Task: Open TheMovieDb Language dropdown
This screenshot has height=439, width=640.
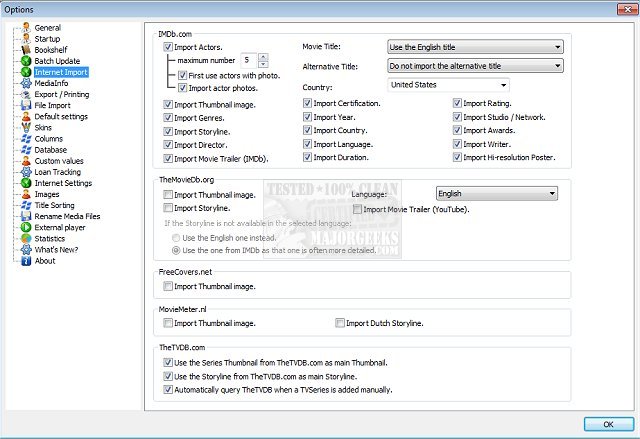Action: [497, 193]
